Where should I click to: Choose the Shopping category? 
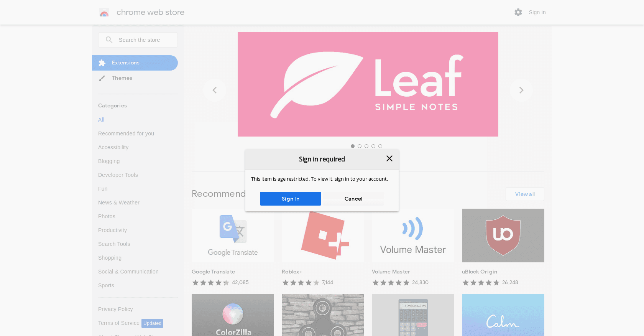110,258
